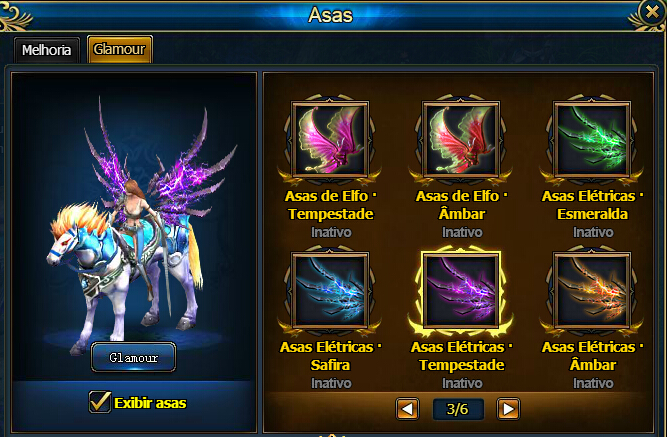Viewport: 667px width, 437px height.
Task: Close the Asas window
Action: 652,12
